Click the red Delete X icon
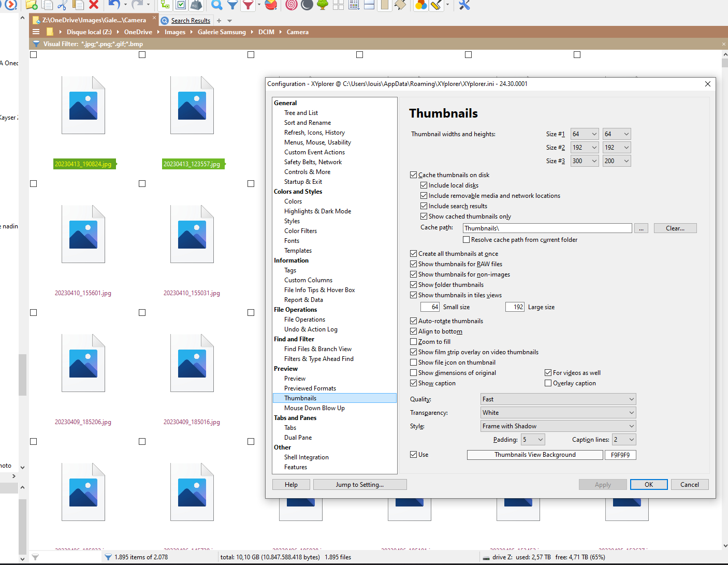Screen dimensions: 728x565 point(94,5)
